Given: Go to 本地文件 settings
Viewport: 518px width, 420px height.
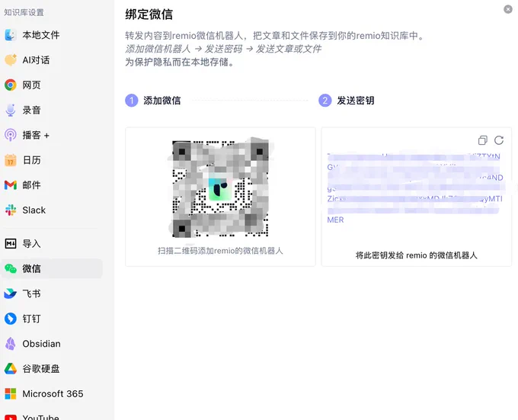Looking at the screenshot, I should [53, 35].
